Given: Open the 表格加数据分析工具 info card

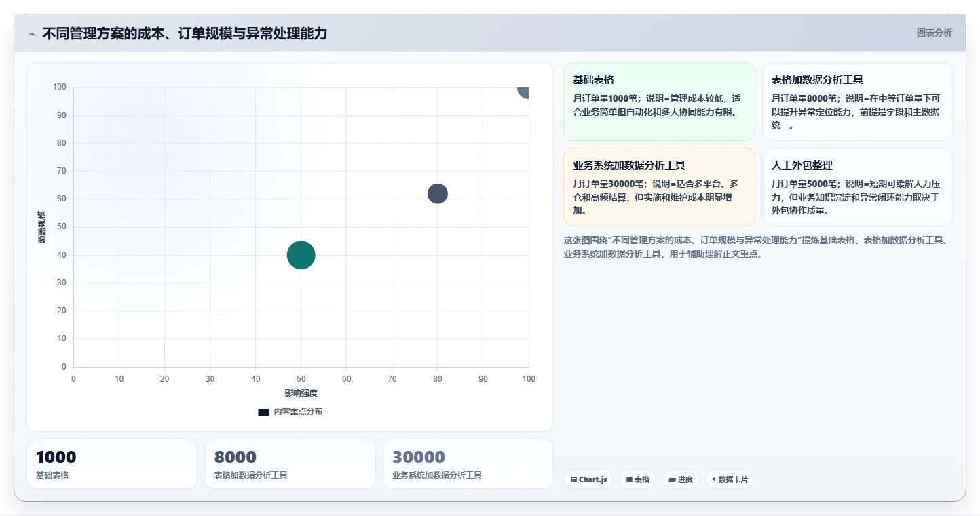Looking at the screenshot, I should (857, 102).
